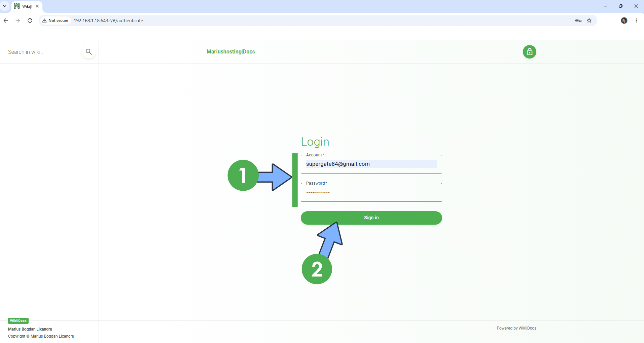Open the Mariushosting|Docs title link
Screen dimensions: 644x343
point(231,51)
